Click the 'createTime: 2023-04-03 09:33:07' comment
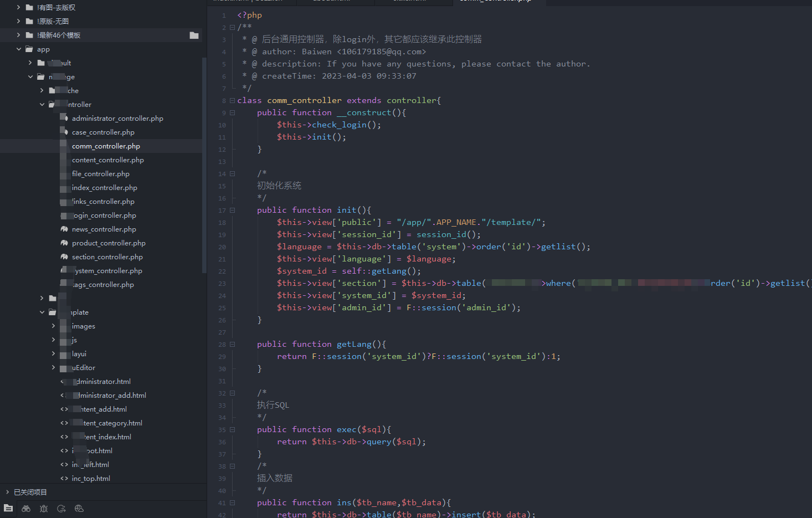Image resolution: width=812 pixels, height=518 pixels. click(339, 76)
